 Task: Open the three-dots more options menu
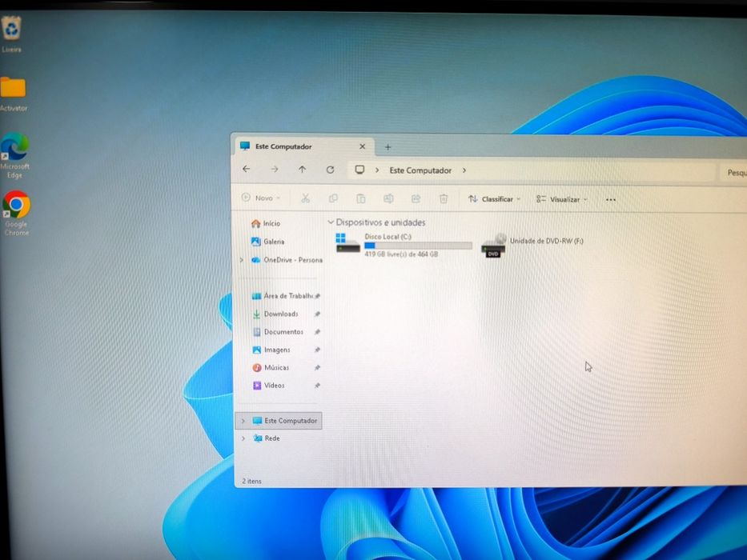click(x=611, y=199)
